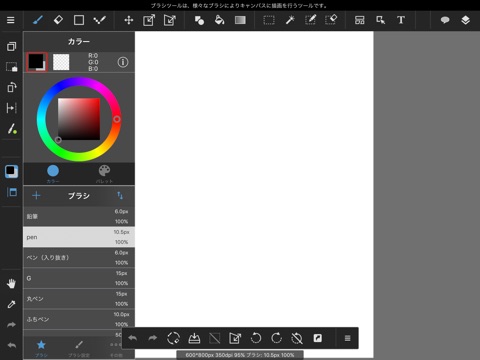Screen dimensions: 480x360
Task: Switch to the ブラシ star tab
Action: tap(41, 348)
